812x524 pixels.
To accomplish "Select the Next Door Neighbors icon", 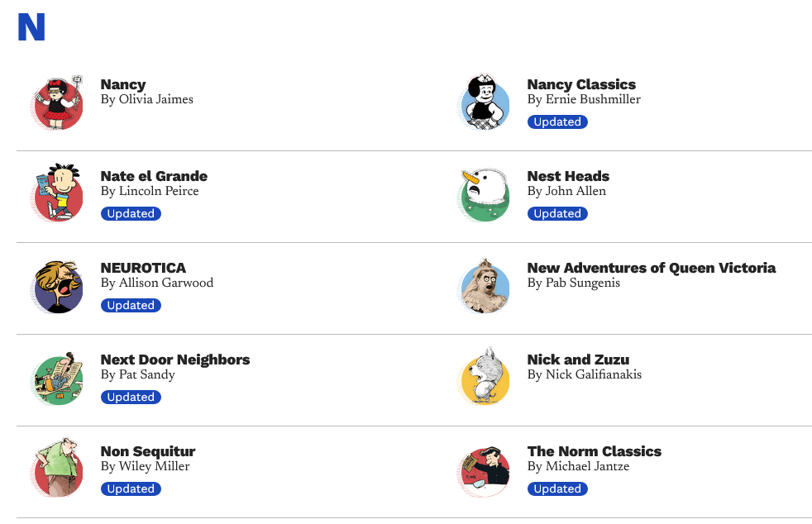I will coord(58,379).
